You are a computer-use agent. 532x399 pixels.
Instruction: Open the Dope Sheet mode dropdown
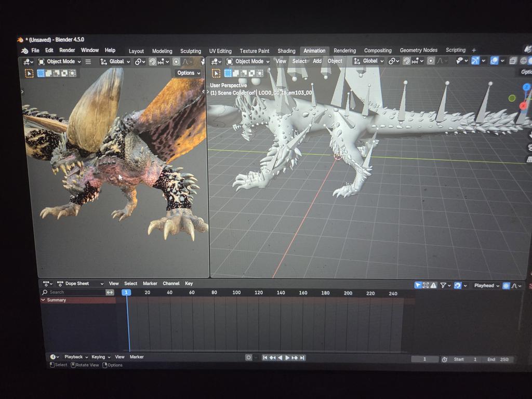pyautogui.click(x=80, y=284)
